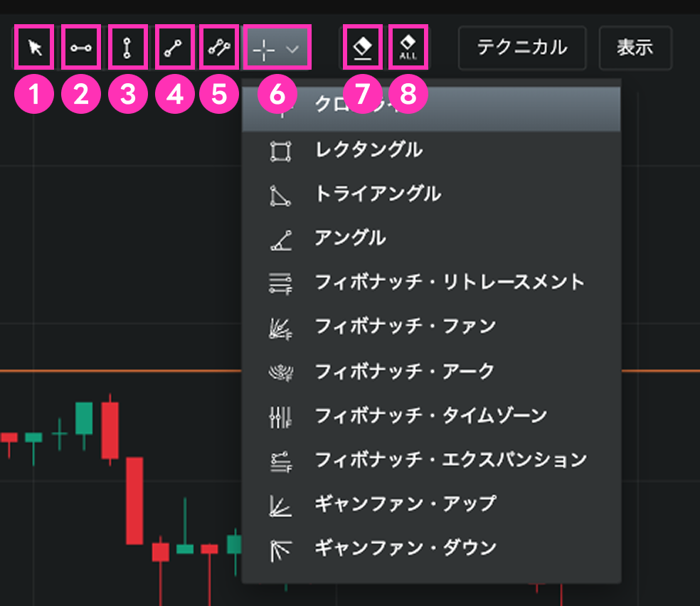Click the erase ALL drawings icon

(x=408, y=48)
